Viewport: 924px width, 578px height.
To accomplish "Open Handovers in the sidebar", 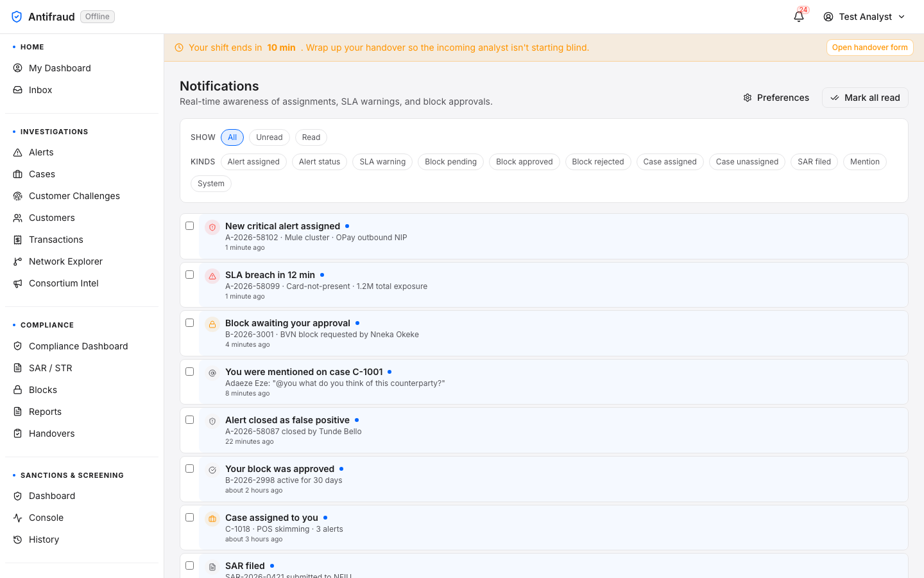I will [81, 433].
